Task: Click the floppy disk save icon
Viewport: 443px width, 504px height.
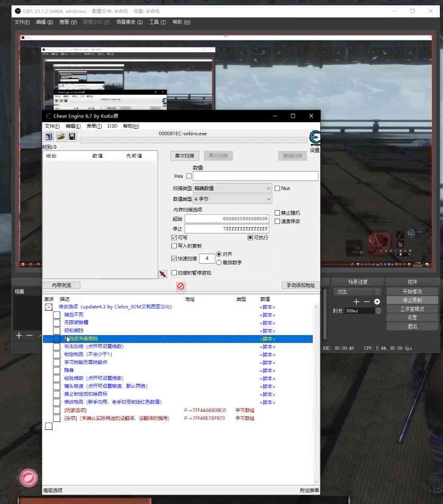Action: click(73, 137)
